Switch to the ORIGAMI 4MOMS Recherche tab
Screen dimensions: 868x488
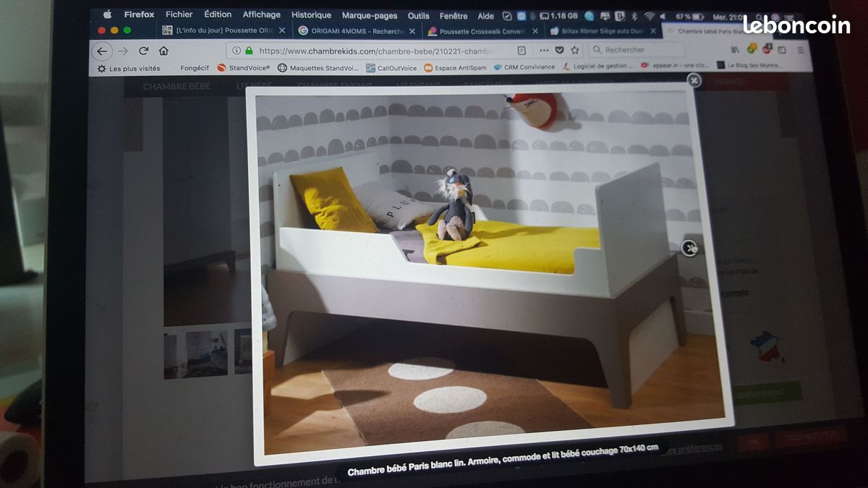(357, 31)
